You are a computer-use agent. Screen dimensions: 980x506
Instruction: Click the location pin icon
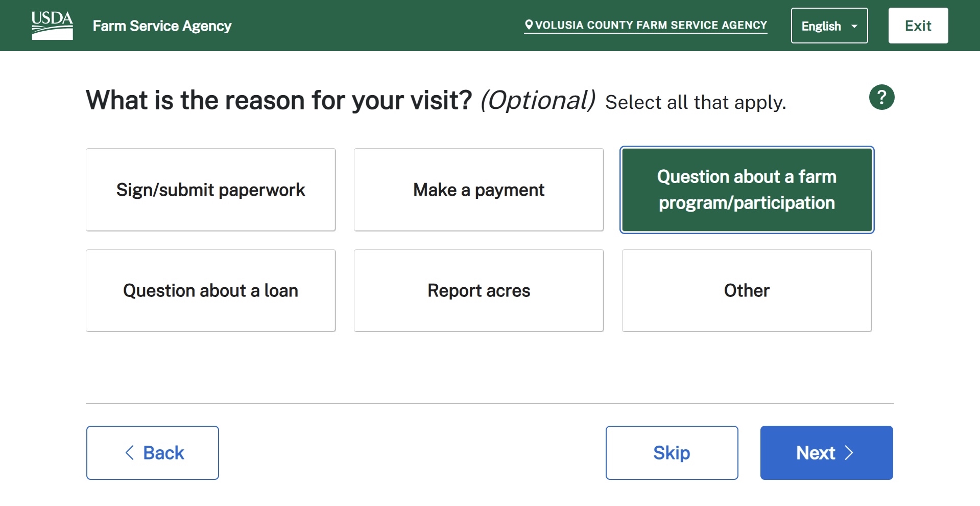click(x=529, y=25)
